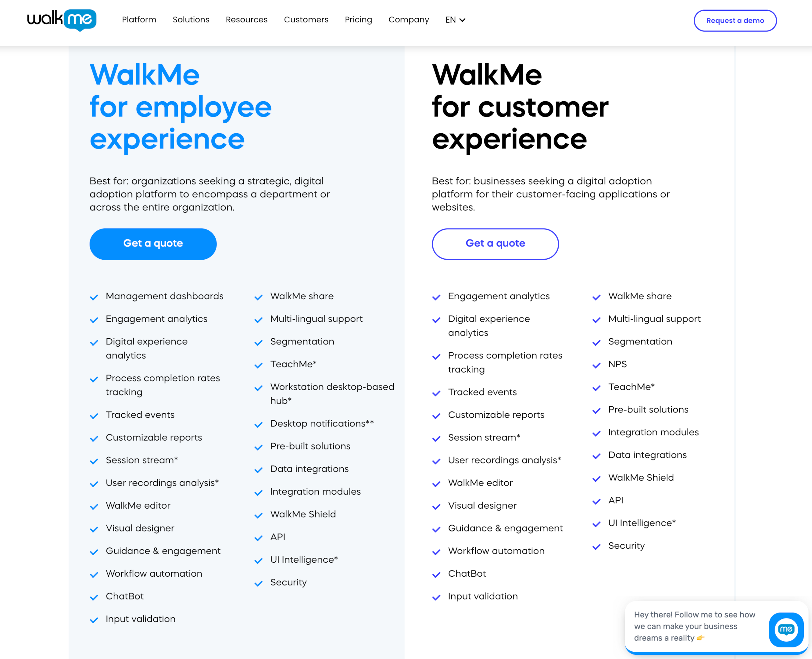Expand the Solutions navigation dropdown

pyautogui.click(x=190, y=20)
